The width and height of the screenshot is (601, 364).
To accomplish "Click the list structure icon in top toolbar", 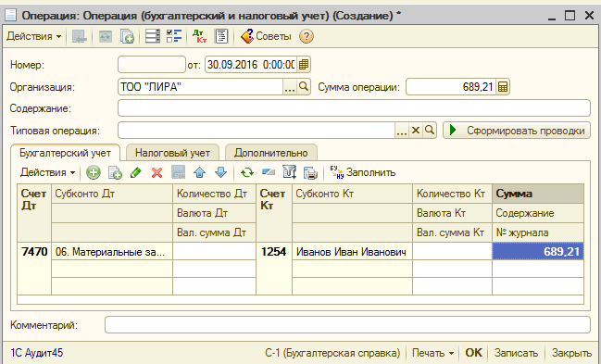I will coord(152,36).
